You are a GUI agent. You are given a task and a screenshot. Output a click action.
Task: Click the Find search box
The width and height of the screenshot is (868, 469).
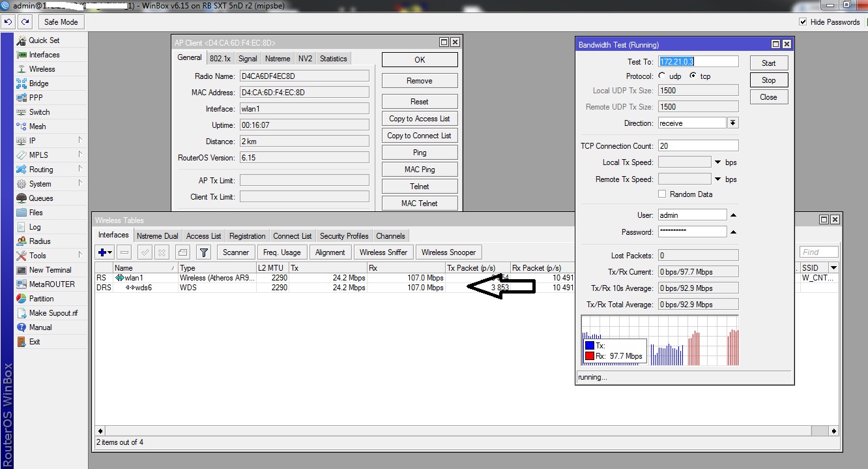click(819, 252)
